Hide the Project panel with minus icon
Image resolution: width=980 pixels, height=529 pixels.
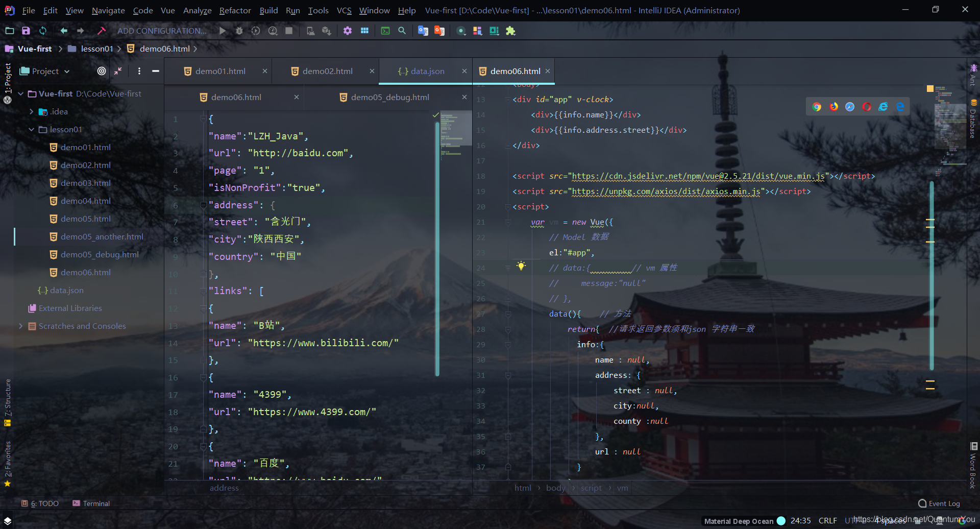[156, 71]
